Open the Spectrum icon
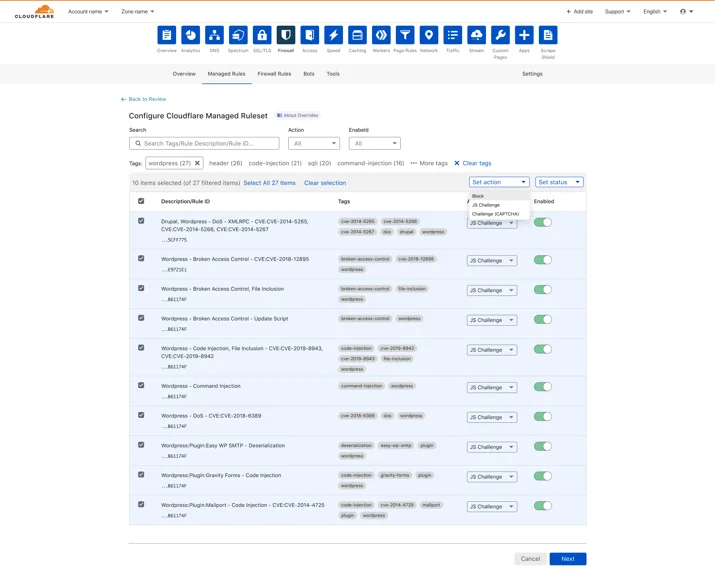This screenshot has width=715, height=588. click(238, 35)
